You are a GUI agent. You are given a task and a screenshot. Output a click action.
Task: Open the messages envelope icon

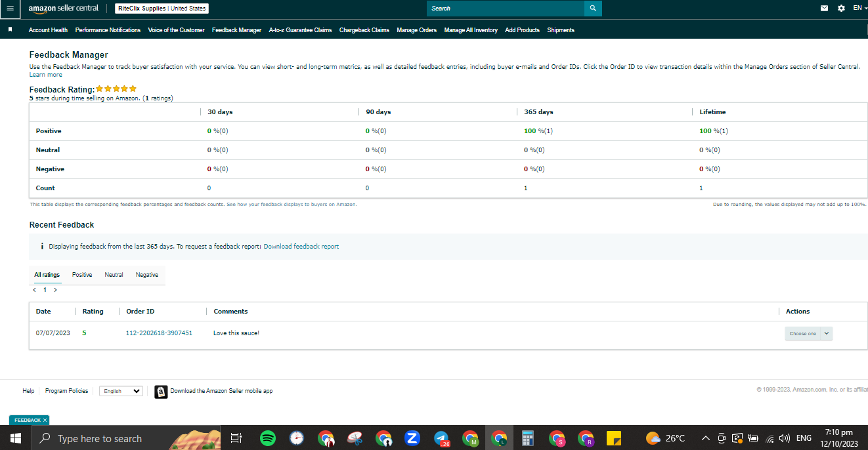(825, 9)
